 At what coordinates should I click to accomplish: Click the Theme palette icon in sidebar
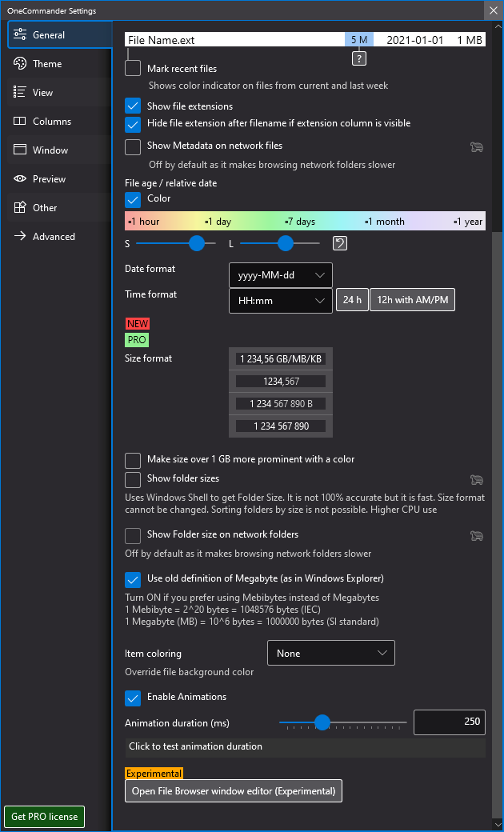[x=19, y=64]
